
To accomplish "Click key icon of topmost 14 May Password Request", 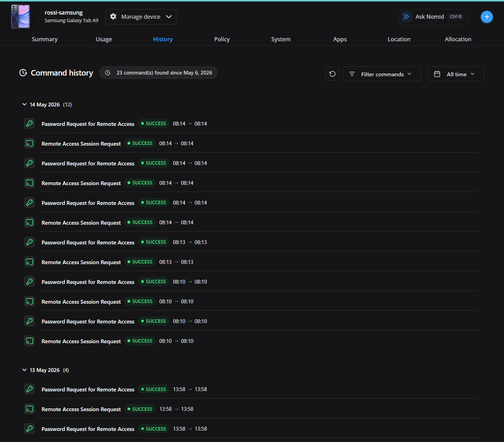I will coord(29,123).
